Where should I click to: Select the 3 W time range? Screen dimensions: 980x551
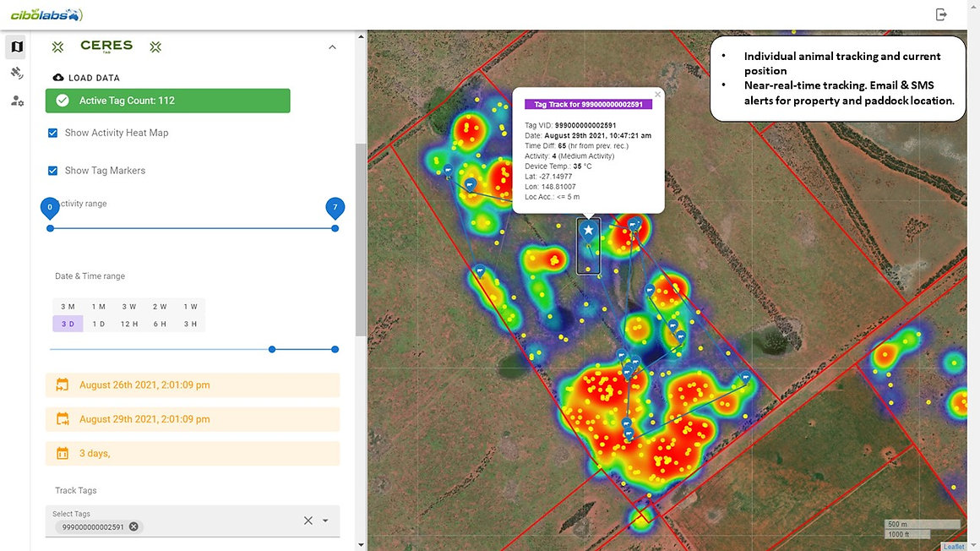click(x=129, y=307)
